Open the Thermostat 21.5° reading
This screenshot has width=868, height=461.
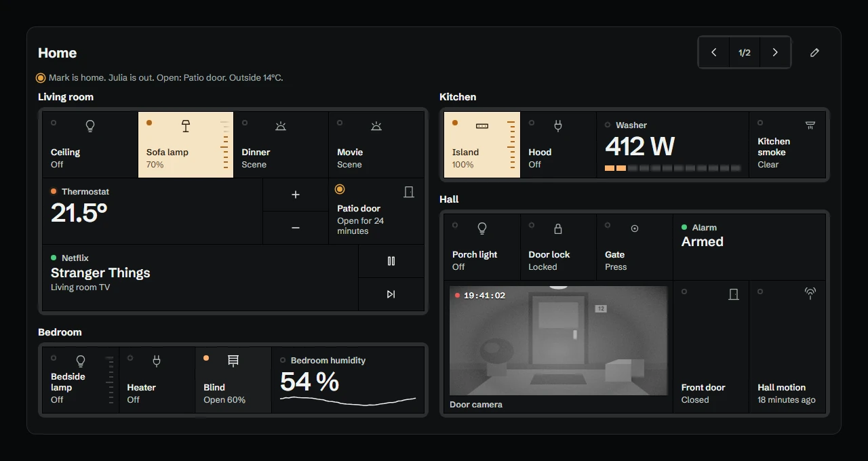click(153, 212)
